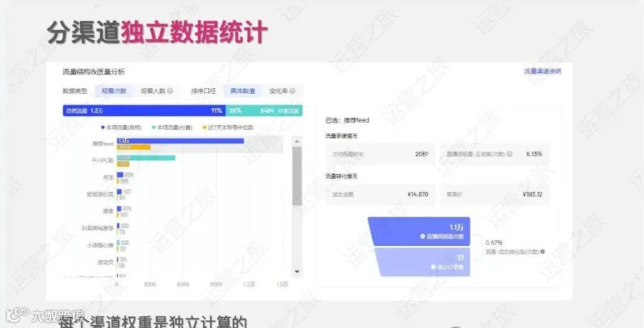The image size is (644, 328).
Task: Click the 77 成交订单数 funnel block
Action: pos(423,262)
